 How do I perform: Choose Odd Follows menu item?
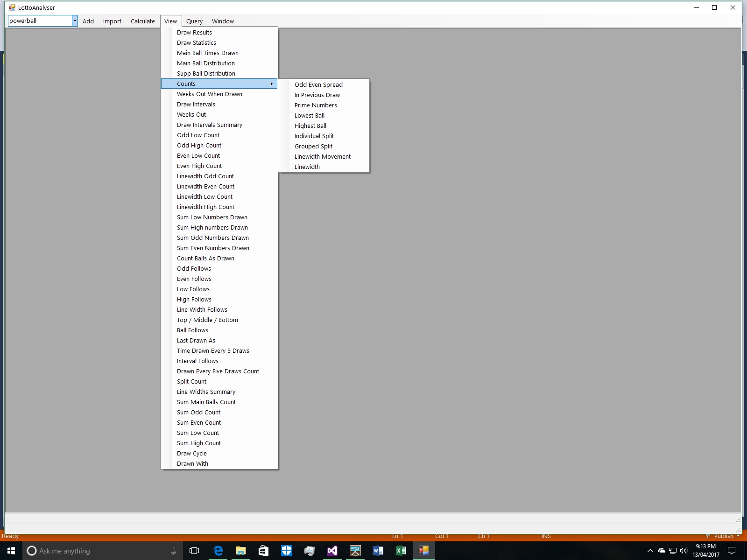(x=219, y=268)
